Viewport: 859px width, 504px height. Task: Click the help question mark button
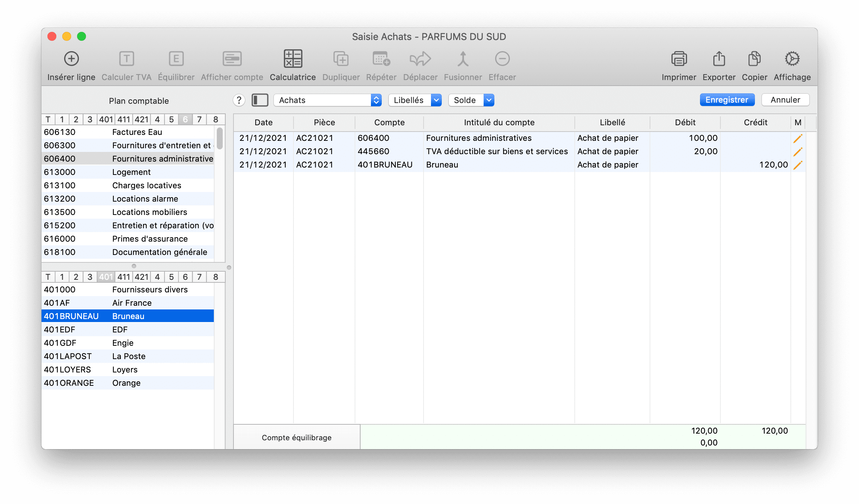click(x=239, y=100)
